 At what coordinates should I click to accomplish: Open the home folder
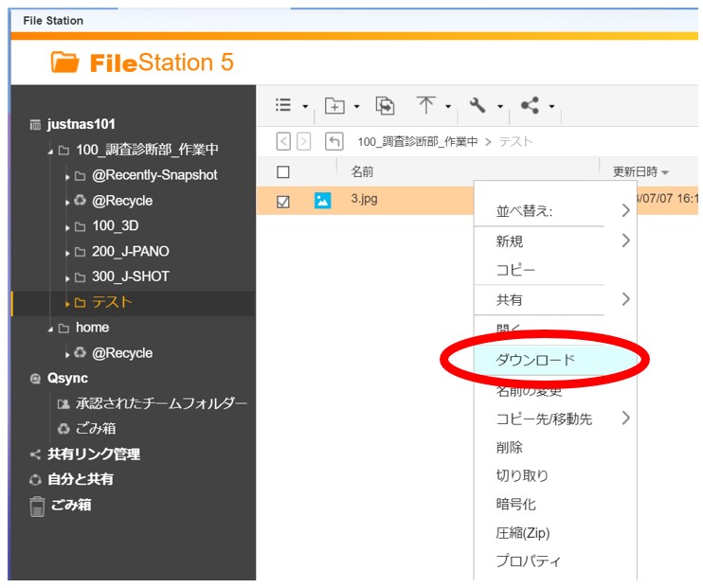92,328
